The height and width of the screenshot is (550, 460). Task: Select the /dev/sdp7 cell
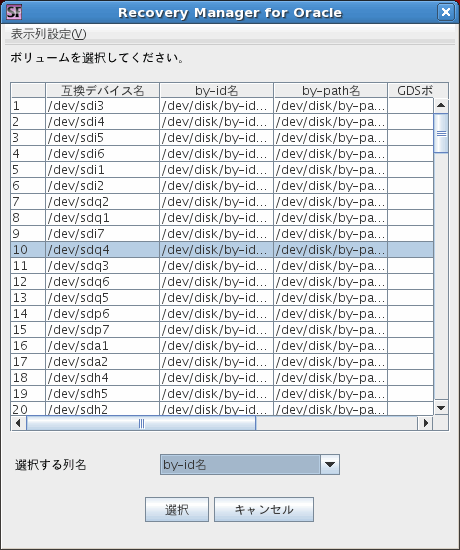click(x=102, y=330)
